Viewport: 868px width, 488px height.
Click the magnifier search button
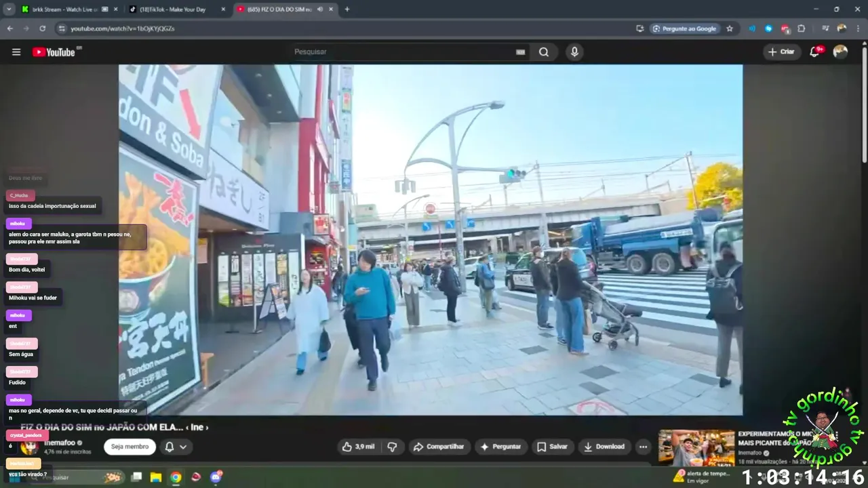(544, 52)
